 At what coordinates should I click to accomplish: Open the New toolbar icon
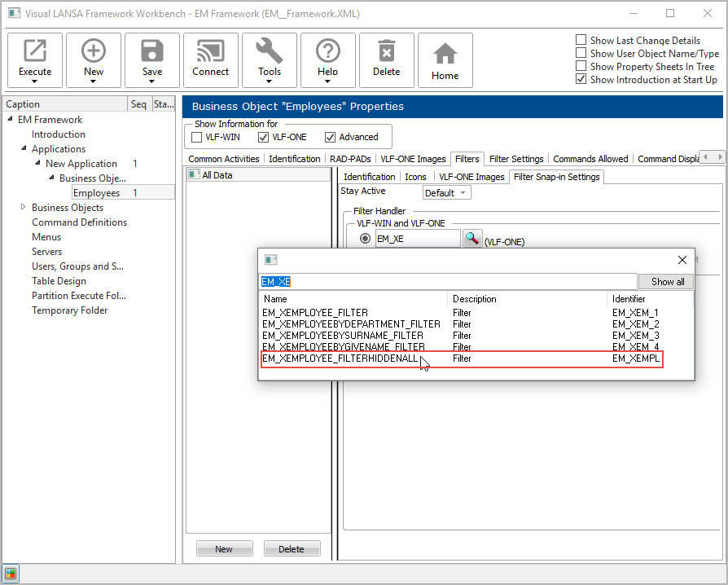pyautogui.click(x=94, y=51)
